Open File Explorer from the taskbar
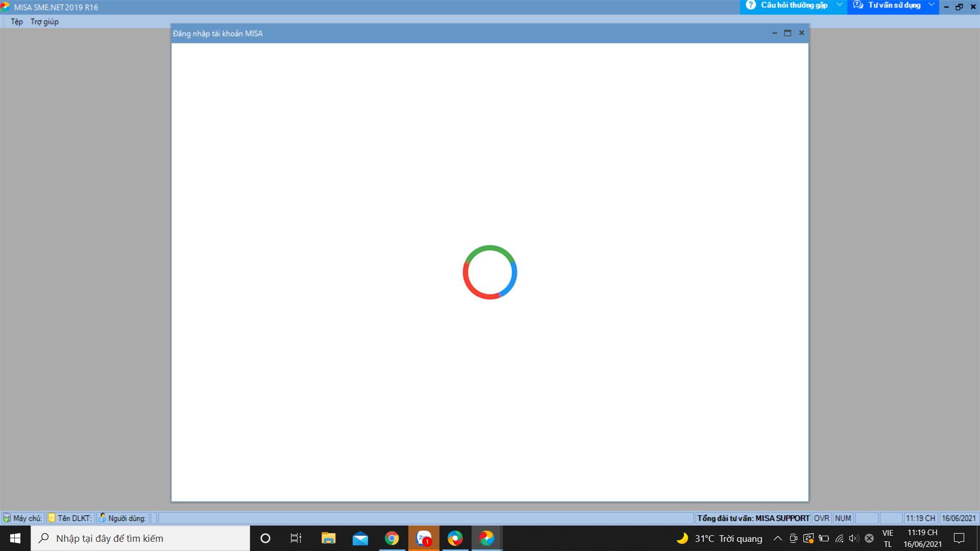The image size is (980, 551). click(x=328, y=538)
